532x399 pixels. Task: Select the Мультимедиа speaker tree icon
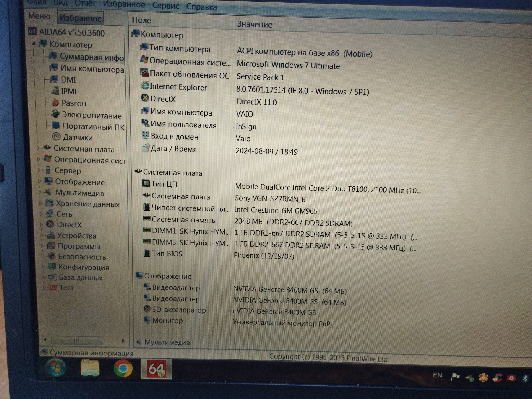(48, 192)
